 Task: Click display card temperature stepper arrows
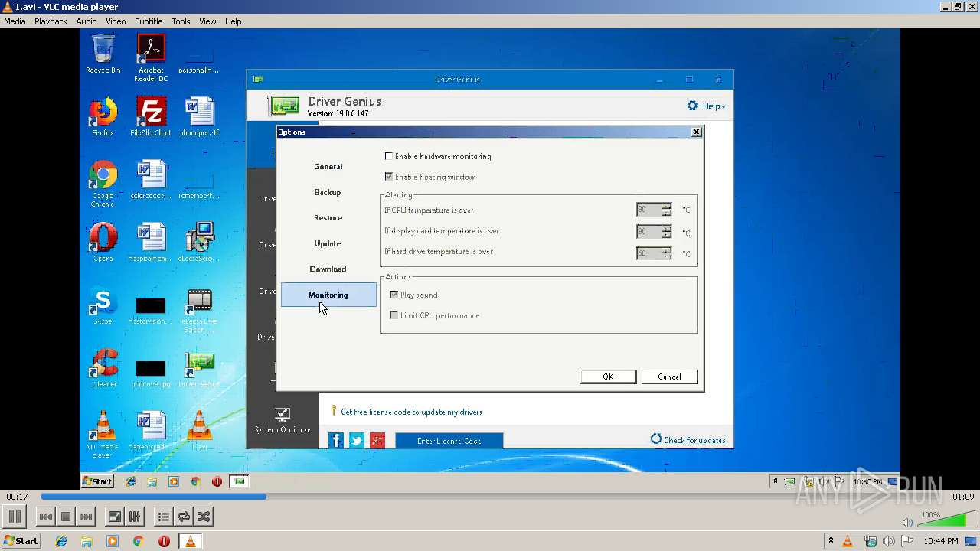667,231
